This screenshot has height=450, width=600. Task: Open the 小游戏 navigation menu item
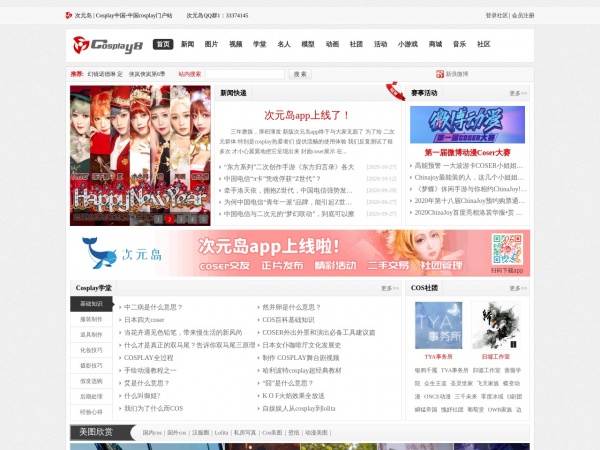[x=407, y=45]
